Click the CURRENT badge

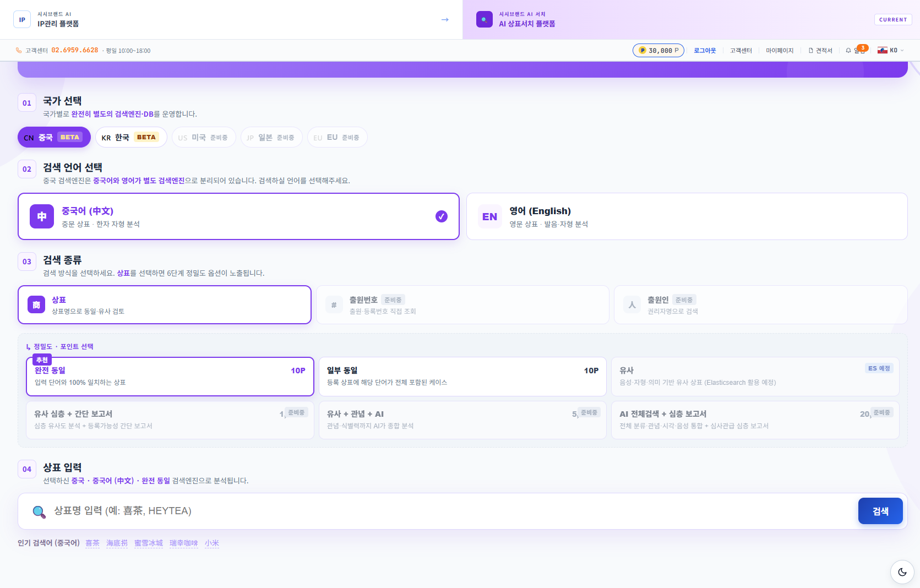coord(893,20)
